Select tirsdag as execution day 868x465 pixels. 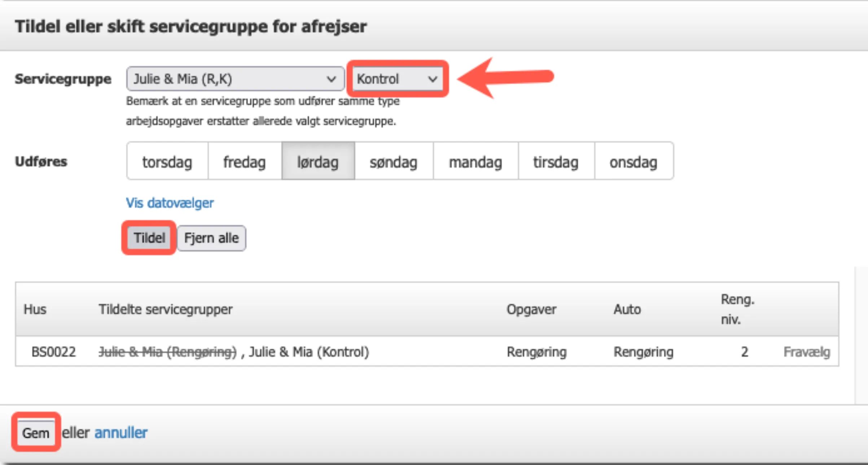pyautogui.click(x=556, y=161)
